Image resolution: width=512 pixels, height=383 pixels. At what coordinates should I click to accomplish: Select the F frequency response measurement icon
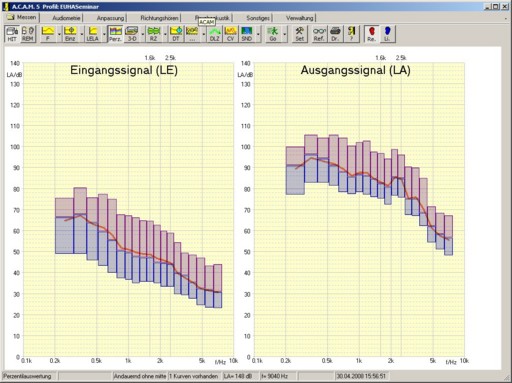click(48, 34)
